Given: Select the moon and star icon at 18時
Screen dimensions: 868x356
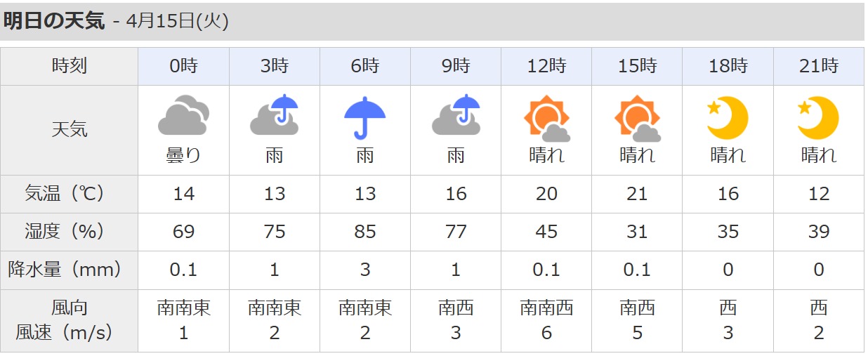Looking at the screenshot, I should pos(728,117).
